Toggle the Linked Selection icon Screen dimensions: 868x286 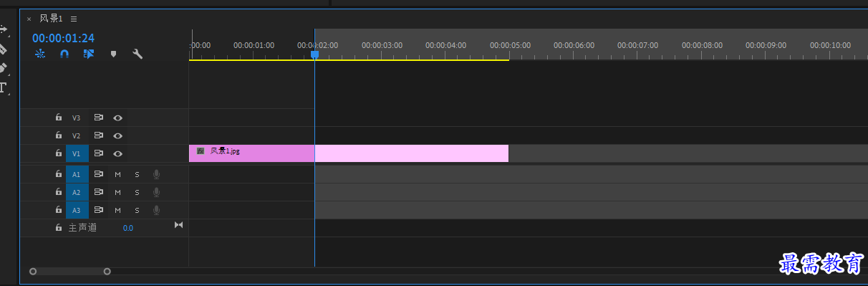[x=89, y=54]
